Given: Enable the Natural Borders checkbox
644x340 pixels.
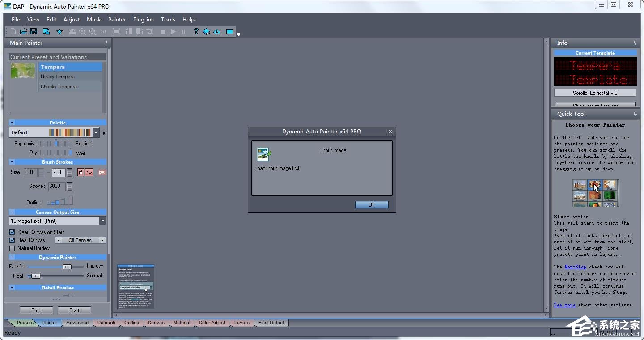Looking at the screenshot, I should coord(12,248).
